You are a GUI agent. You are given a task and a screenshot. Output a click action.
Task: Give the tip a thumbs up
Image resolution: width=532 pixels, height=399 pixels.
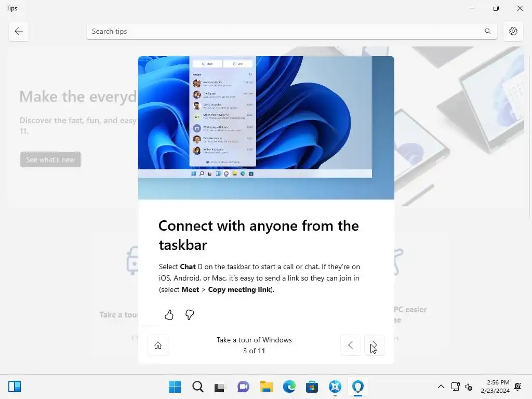pos(169,315)
